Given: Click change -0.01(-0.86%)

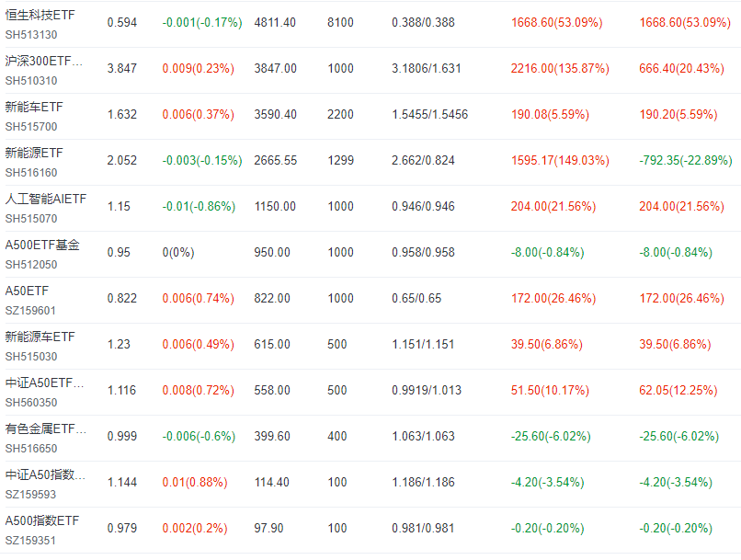Looking at the screenshot, I should click(199, 207).
